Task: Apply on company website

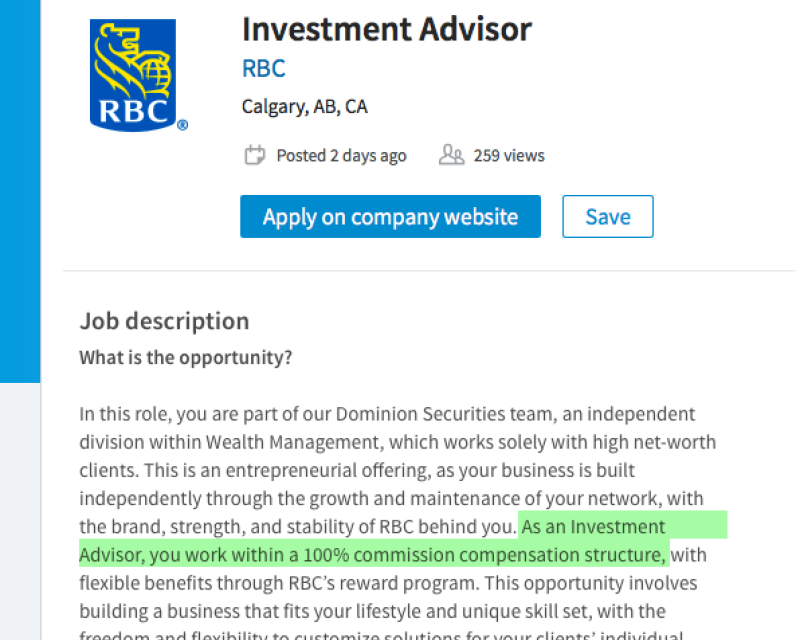Action: pos(390,217)
